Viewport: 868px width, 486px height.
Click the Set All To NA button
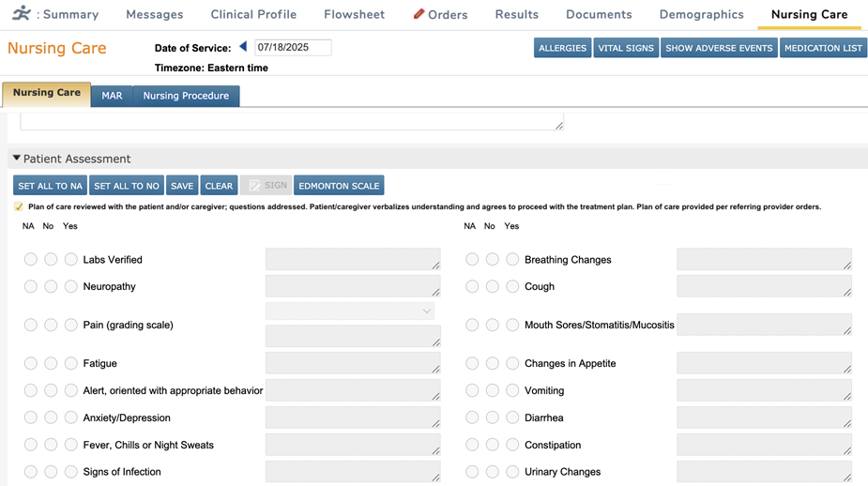51,186
